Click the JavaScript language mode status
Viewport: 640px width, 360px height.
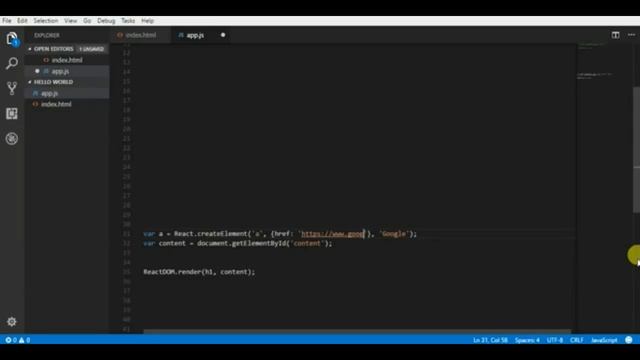click(x=604, y=340)
